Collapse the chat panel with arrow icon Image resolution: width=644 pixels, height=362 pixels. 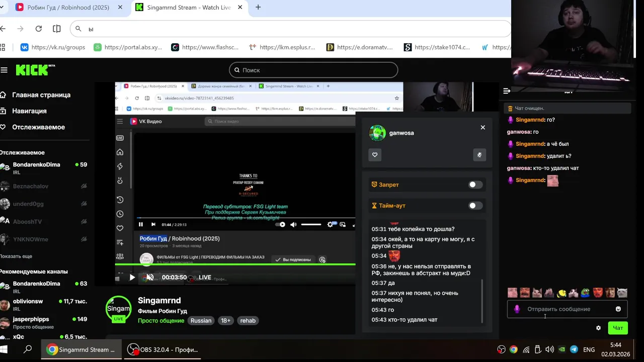click(507, 91)
